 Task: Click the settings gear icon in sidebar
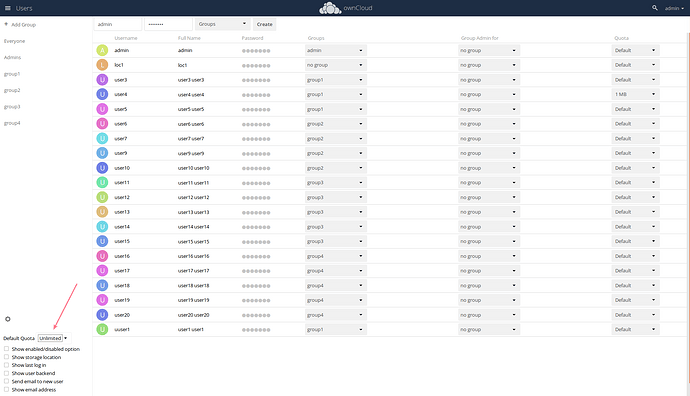pyautogui.click(x=7, y=319)
